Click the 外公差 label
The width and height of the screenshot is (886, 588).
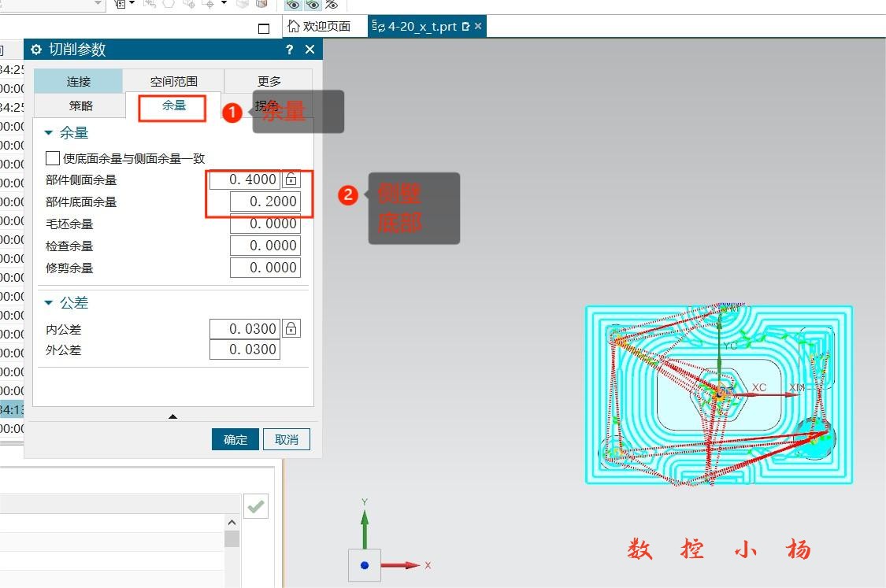pyautogui.click(x=63, y=350)
